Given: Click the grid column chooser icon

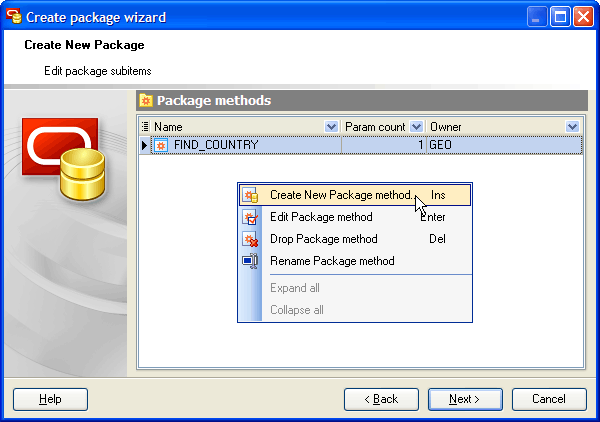Looking at the screenshot, I should [x=145, y=127].
